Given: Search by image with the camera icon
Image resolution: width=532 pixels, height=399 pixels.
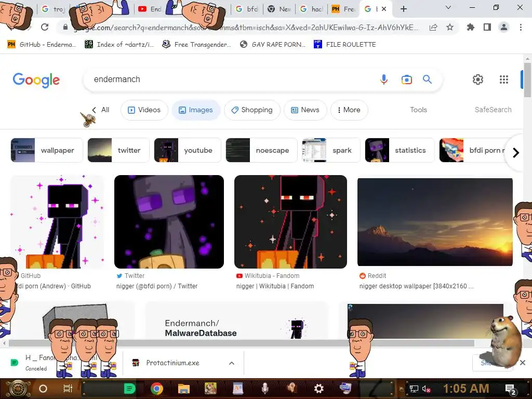Looking at the screenshot, I should (406, 79).
